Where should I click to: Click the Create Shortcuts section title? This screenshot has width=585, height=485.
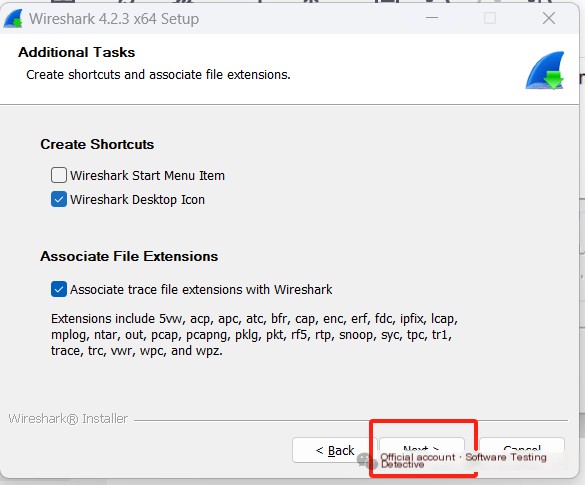[x=97, y=144]
